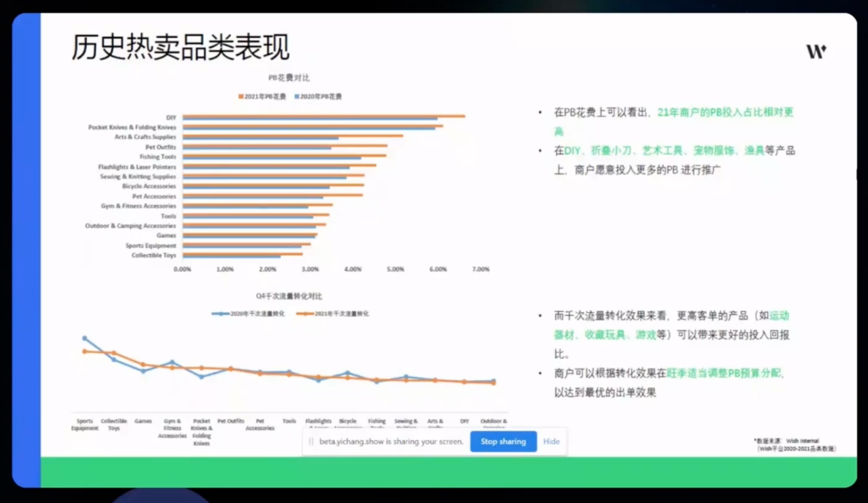The height and width of the screenshot is (503, 868).
Task: Click Tools label under line chart
Action: (290, 421)
